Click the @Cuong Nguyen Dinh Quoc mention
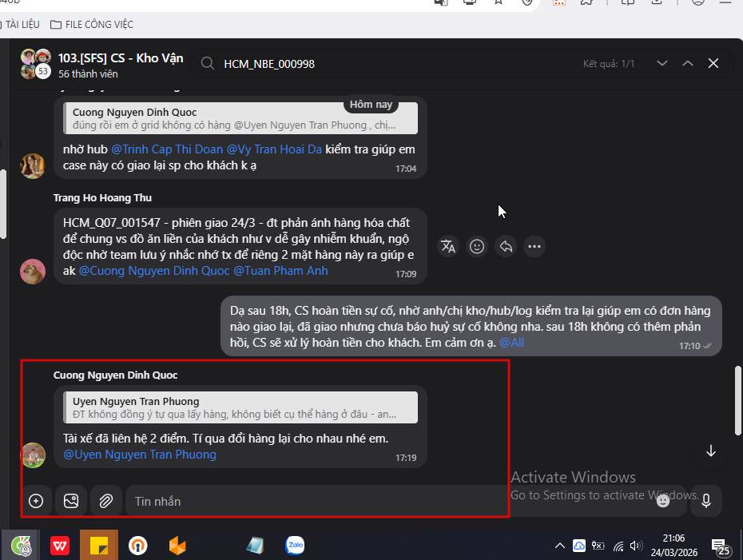 click(154, 271)
